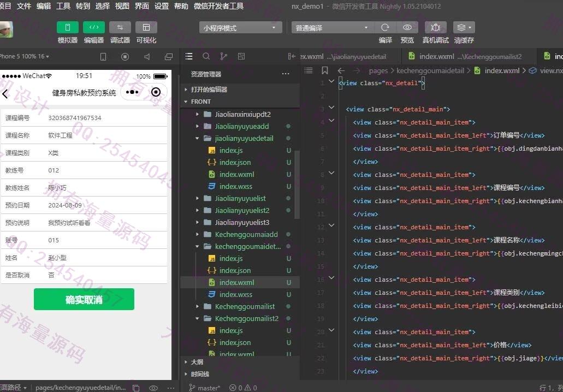Click the simulator record stop icon
The height and width of the screenshot is (392, 563).
pyautogui.click(x=125, y=57)
